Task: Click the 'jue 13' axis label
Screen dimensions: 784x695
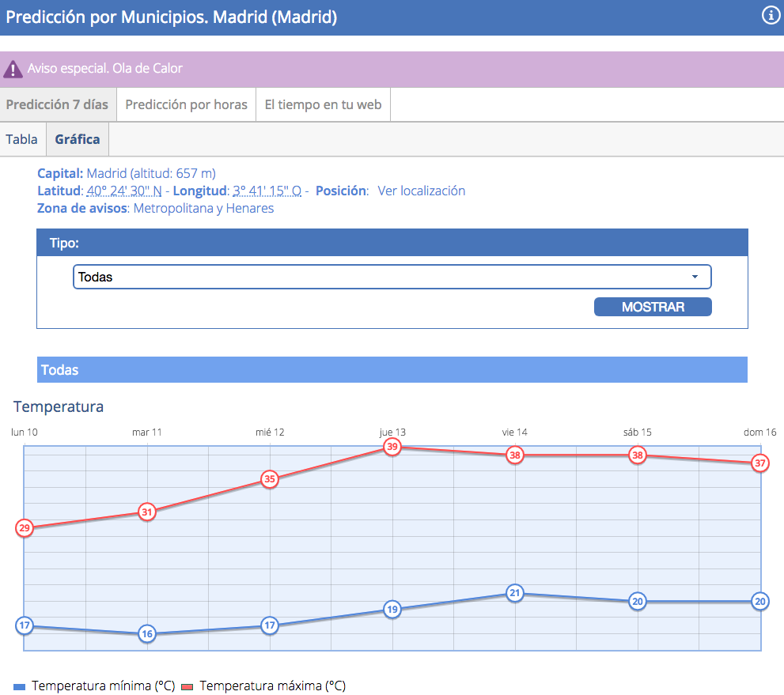Action: (x=392, y=432)
